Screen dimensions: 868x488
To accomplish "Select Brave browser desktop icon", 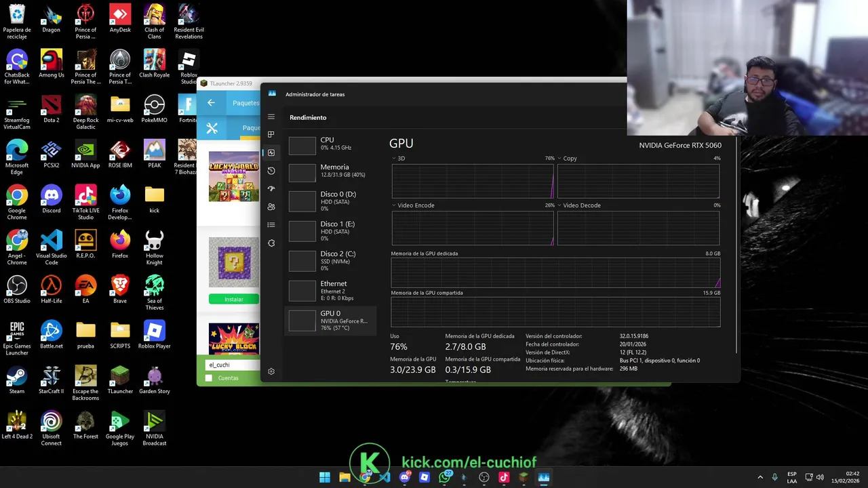I will [120, 289].
